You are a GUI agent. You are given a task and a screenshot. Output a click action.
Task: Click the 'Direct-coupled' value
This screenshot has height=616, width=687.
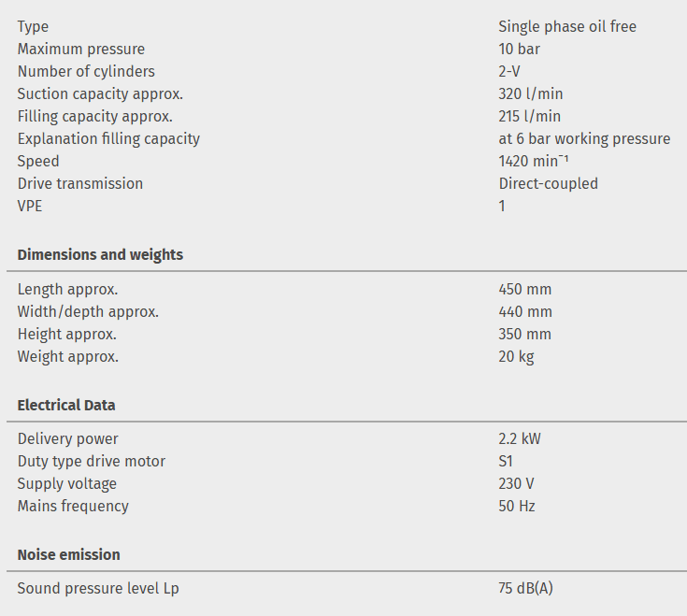(548, 183)
